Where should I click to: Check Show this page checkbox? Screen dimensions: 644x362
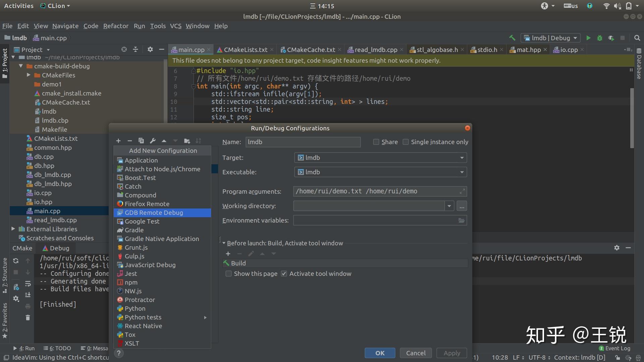pos(228,274)
